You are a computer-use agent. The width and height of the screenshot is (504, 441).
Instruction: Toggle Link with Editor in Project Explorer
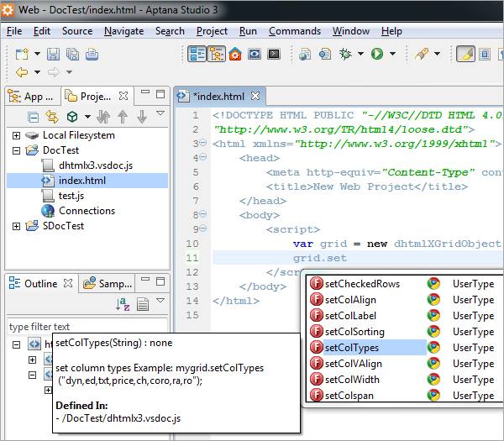[x=52, y=117]
